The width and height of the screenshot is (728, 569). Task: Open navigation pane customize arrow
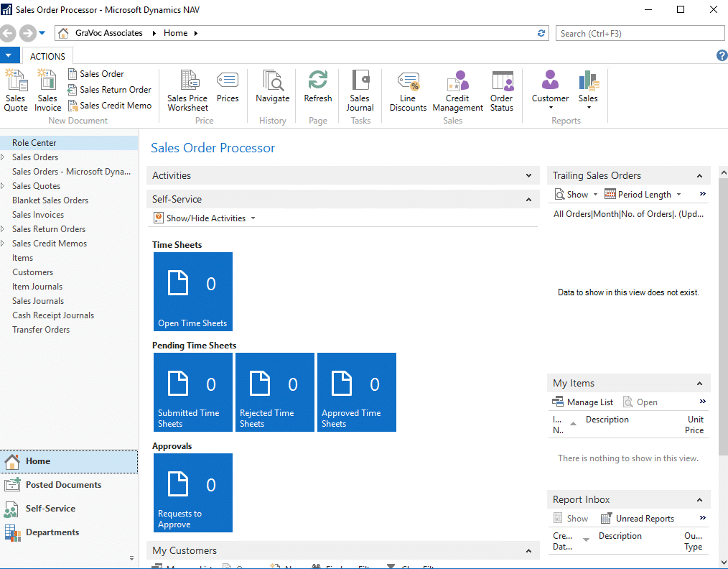pyautogui.click(x=131, y=558)
